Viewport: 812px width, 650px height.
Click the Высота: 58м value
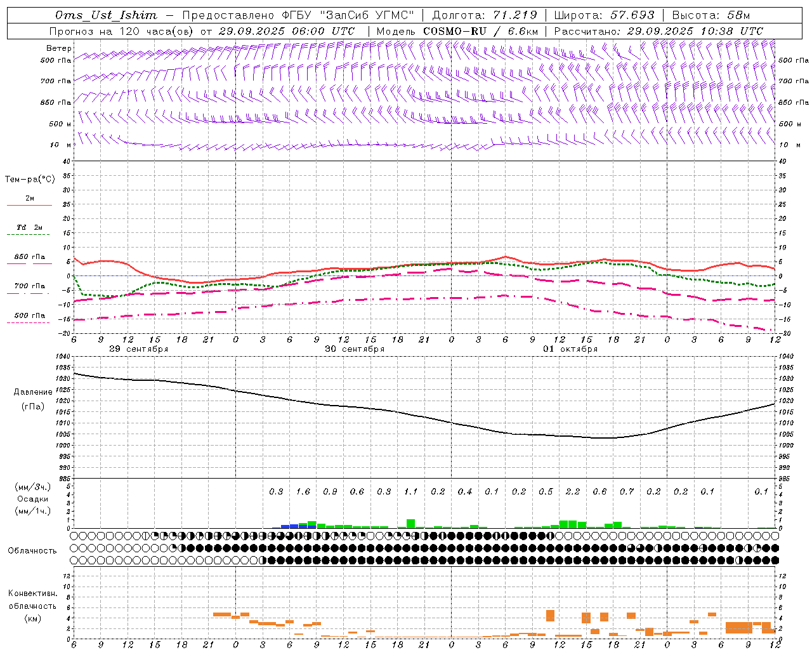click(x=710, y=15)
